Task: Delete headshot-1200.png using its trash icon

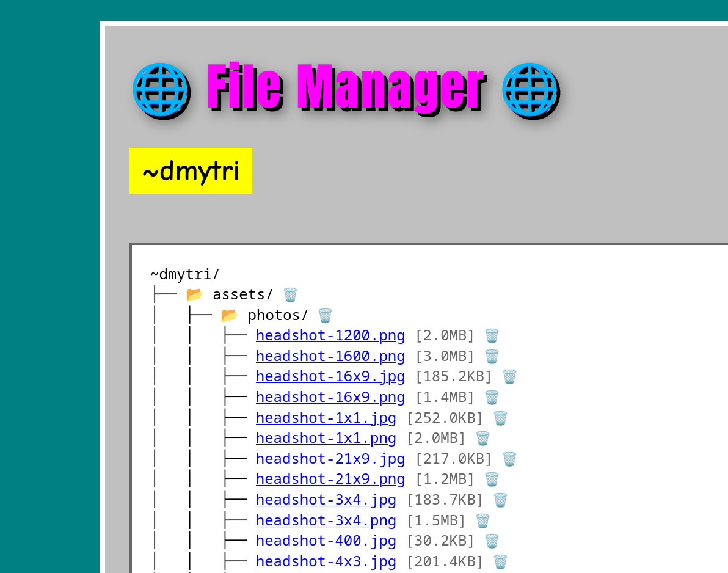Action: 492,336
